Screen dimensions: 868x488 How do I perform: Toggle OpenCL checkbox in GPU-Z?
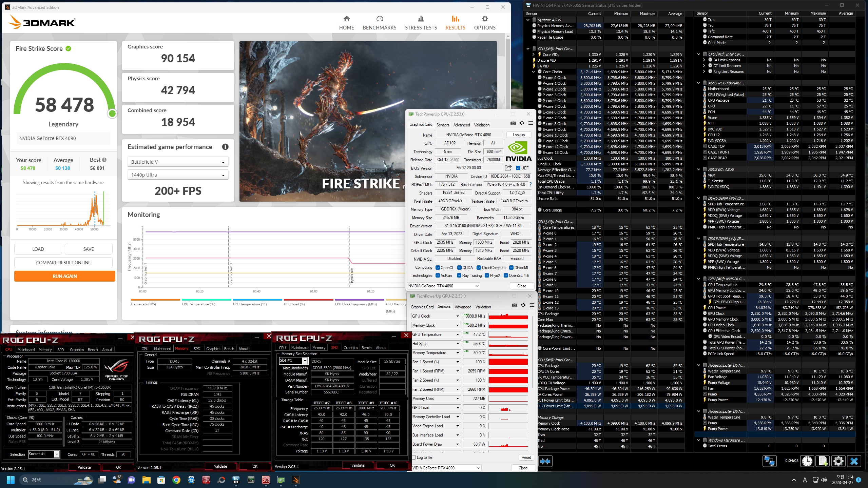pyautogui.click(x=438, y=268)
